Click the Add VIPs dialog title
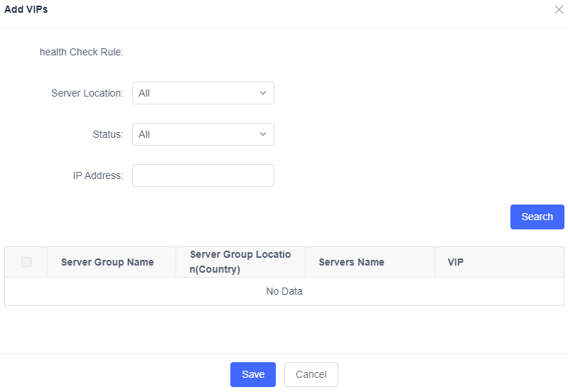568x392 pixels. click(26, 10)
